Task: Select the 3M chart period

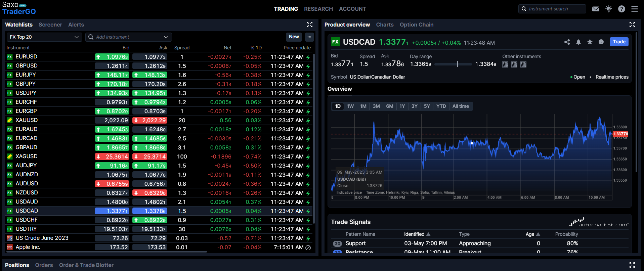Action: coord(376,106)
